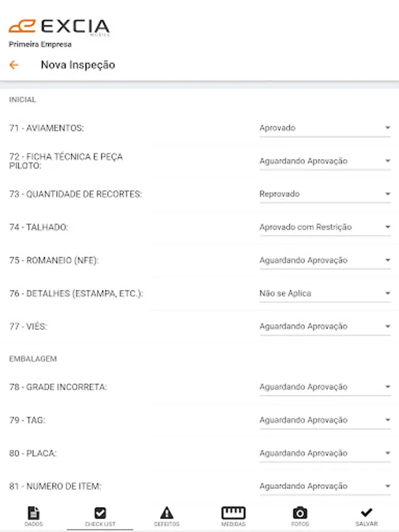Click the Numero de Item dropdown arrow
The height and width of the screenshot is (532, 399).
[387, 486]
